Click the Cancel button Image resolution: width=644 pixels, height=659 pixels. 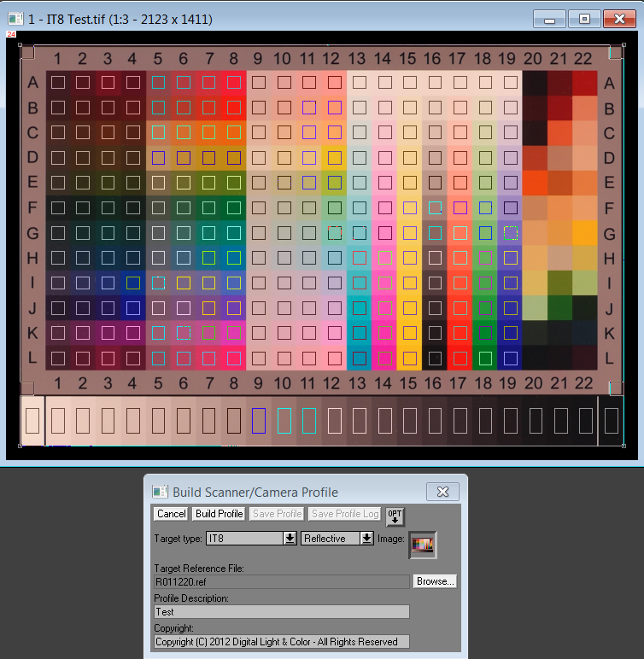point(171,514)
